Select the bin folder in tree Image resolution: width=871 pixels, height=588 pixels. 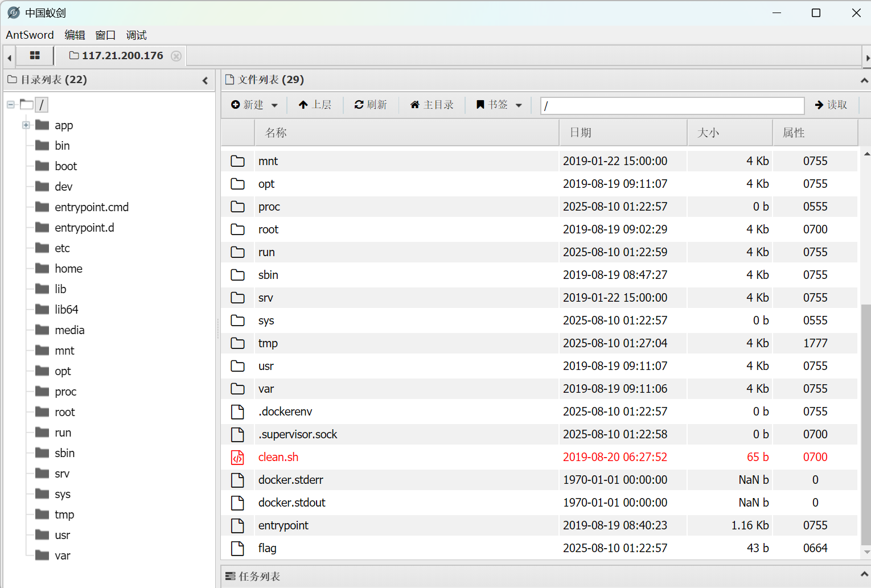[x=62, y=146]
